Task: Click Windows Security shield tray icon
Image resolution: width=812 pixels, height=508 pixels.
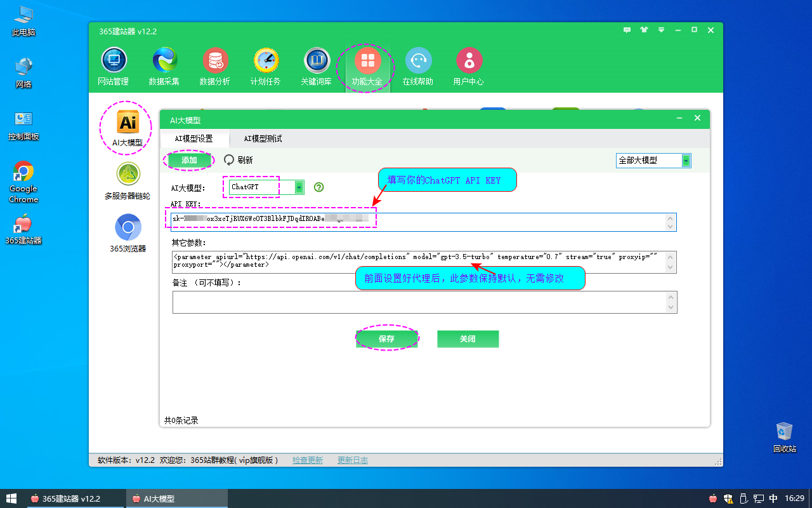Action: coord(729,498)
